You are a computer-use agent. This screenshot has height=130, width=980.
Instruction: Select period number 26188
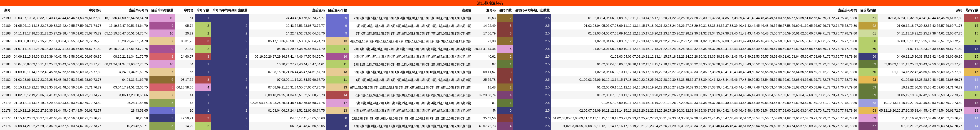tap(6, 33)
